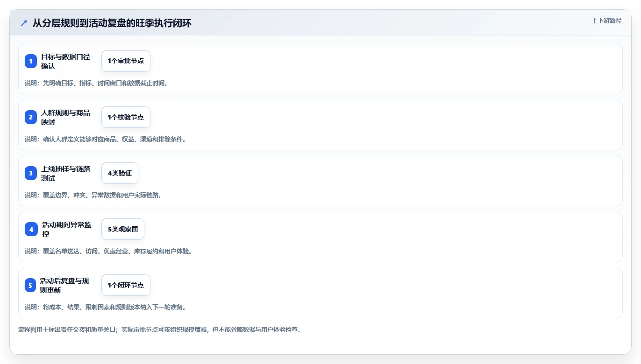Viewport: 641px width, 364px height.
Task: Click step number 3 badge
Action: pos(31,173)
